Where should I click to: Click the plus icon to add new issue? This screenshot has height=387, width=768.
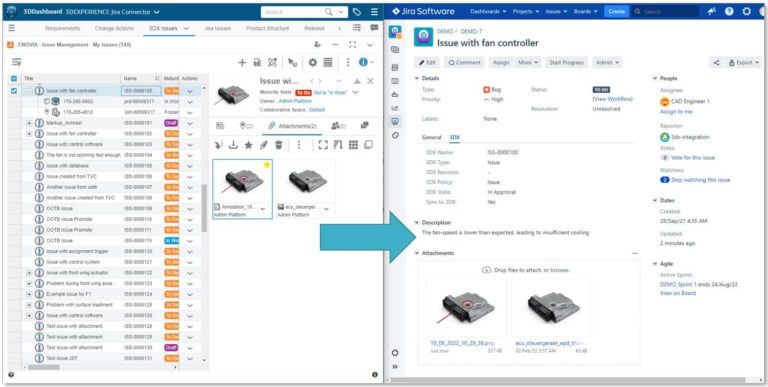pos(242,62)
